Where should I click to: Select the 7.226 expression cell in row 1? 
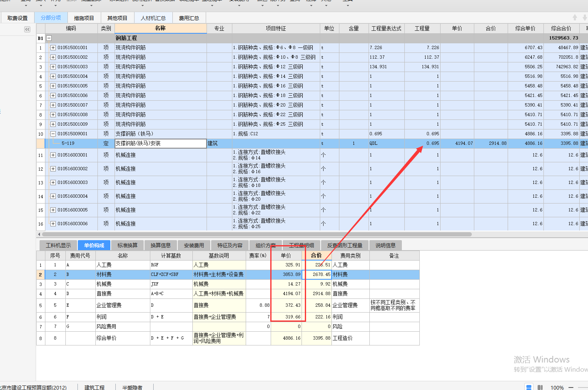[x=386, y=47]
